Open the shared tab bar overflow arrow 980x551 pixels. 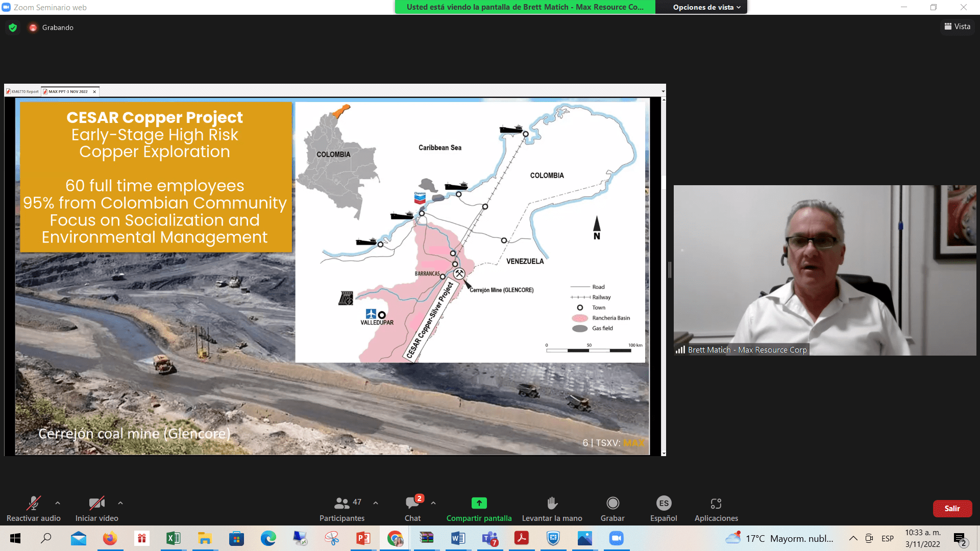click(x=663, y=92)
